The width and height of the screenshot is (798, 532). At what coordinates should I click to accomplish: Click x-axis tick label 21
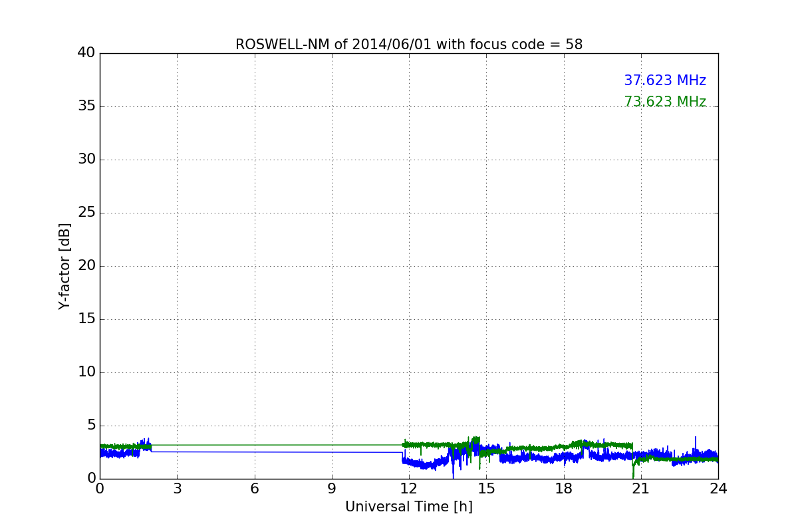(x=641, y=488)
